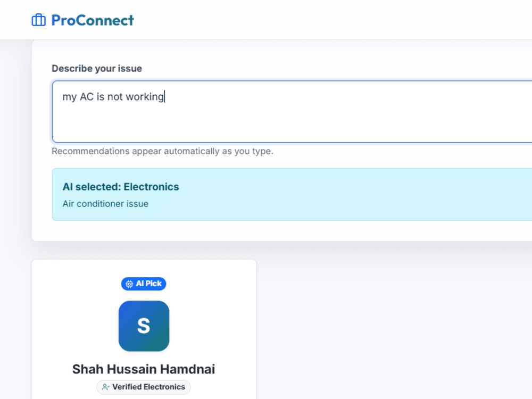
Task: Click the 'Recommendations appear automatically' helper text
Action: pos(162,151)
